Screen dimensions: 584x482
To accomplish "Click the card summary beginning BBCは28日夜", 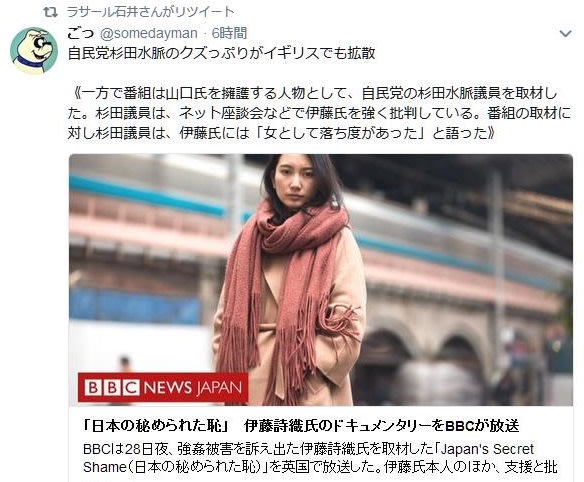I will coord(320,458).
